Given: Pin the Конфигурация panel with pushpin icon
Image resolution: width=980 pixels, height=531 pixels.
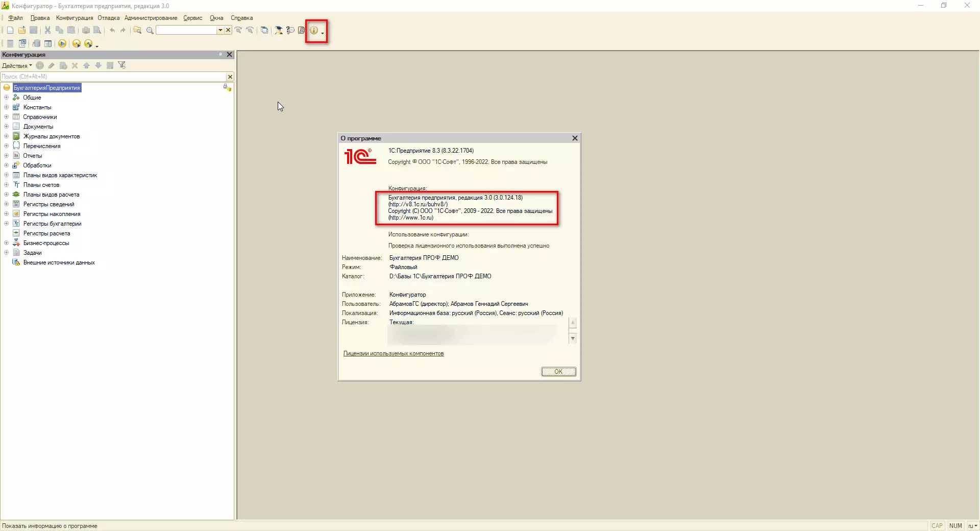Looking at the screenshot, I should coord(220,54).
